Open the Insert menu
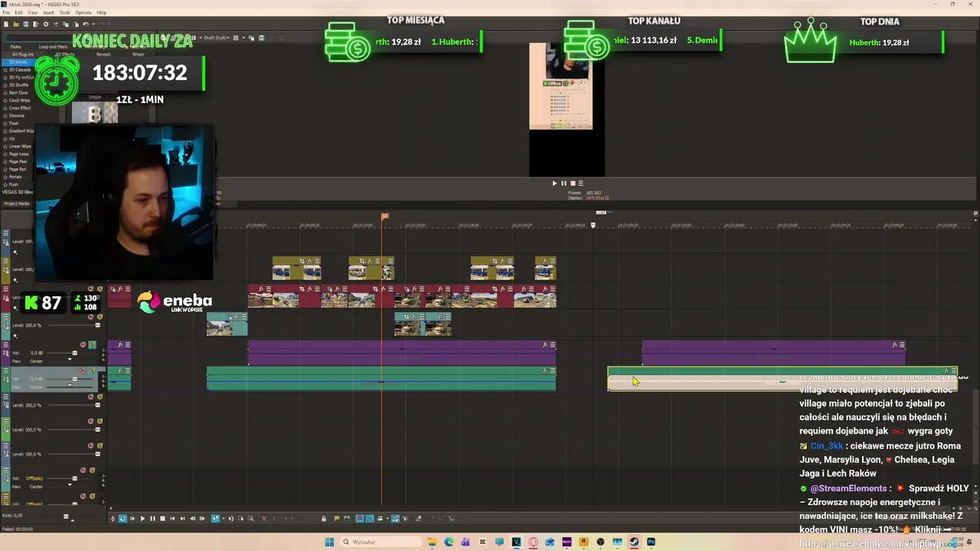The image size is (980, 551). [x=48, y=12]
